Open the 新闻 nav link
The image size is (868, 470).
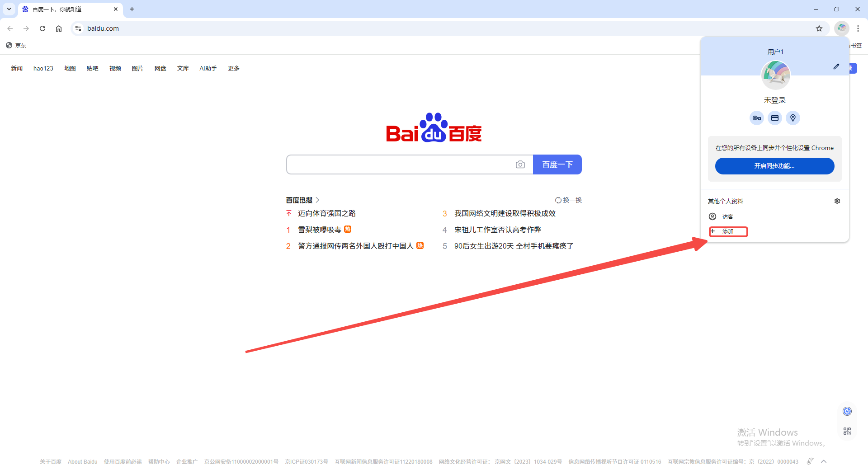17,68
